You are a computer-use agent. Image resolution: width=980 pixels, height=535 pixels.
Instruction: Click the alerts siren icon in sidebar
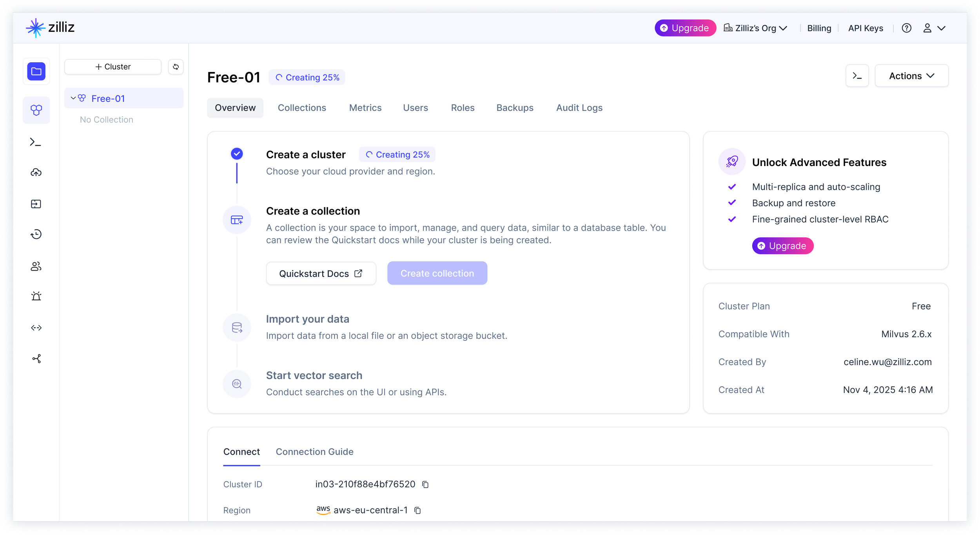click(36, 296)
